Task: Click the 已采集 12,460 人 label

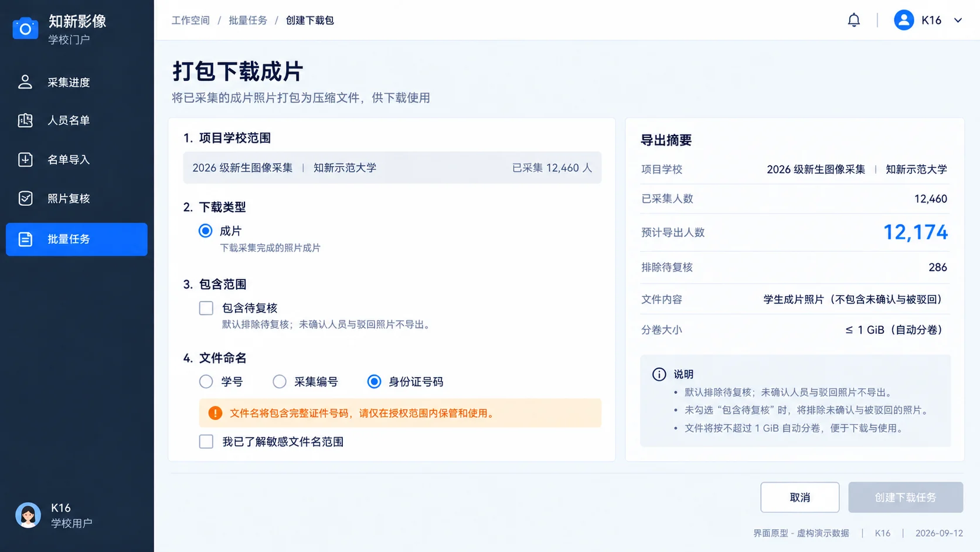Action: [x=552, y=168]
